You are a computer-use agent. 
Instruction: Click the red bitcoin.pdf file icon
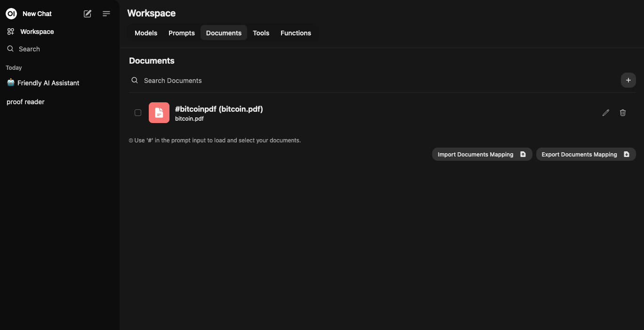coord(159,113)
